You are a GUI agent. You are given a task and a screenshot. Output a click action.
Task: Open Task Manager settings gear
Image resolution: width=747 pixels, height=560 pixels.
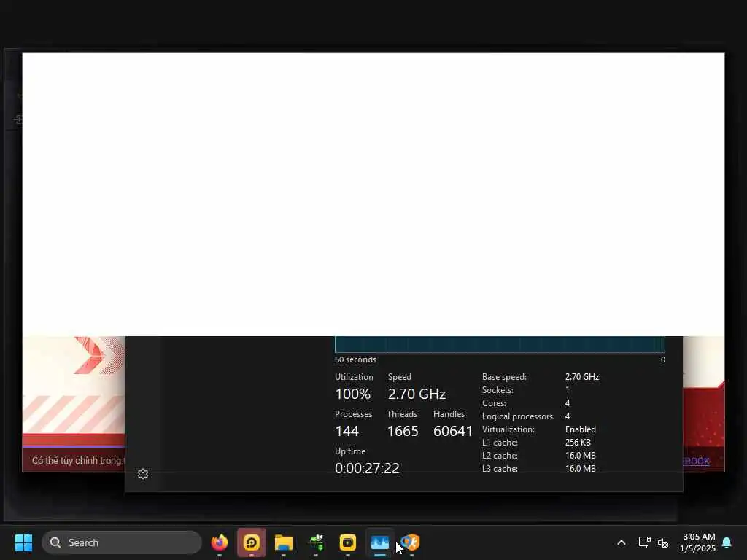[x=143, y=474]
